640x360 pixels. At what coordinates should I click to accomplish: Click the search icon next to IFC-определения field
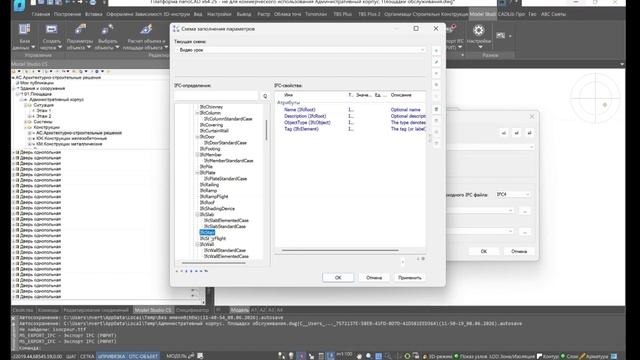265,96
